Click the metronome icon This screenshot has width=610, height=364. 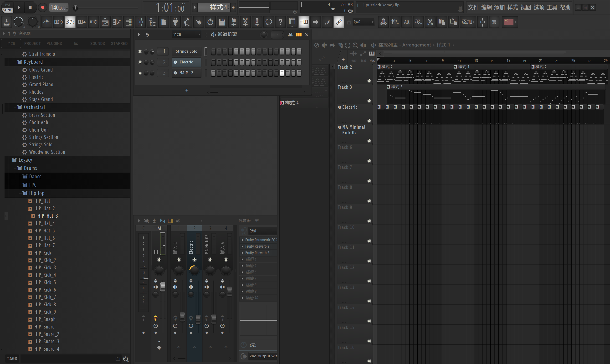(47, 22)
